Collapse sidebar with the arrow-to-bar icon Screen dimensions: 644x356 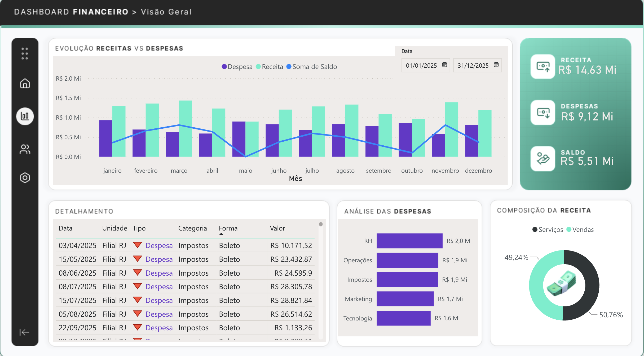[24, 332]
